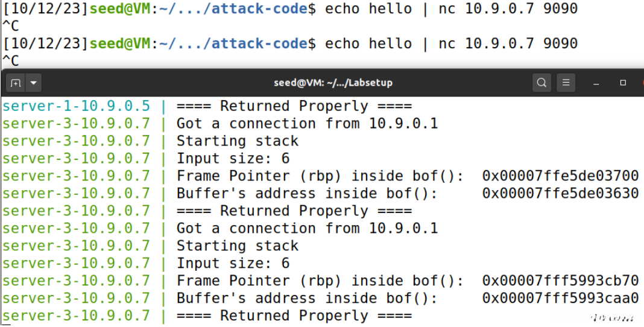Click the second frame pointer value 0x00007fff5993cb70

pyautogui.click(x=560, y=281)
